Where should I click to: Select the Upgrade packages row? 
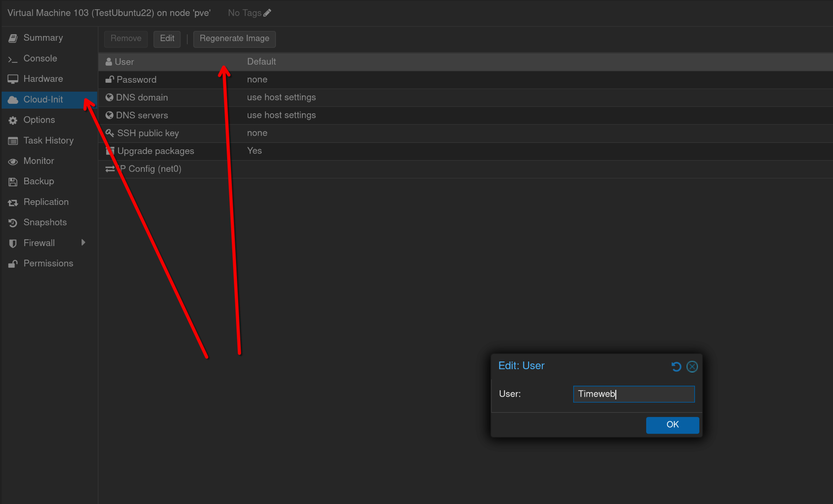tap(465, 151)
